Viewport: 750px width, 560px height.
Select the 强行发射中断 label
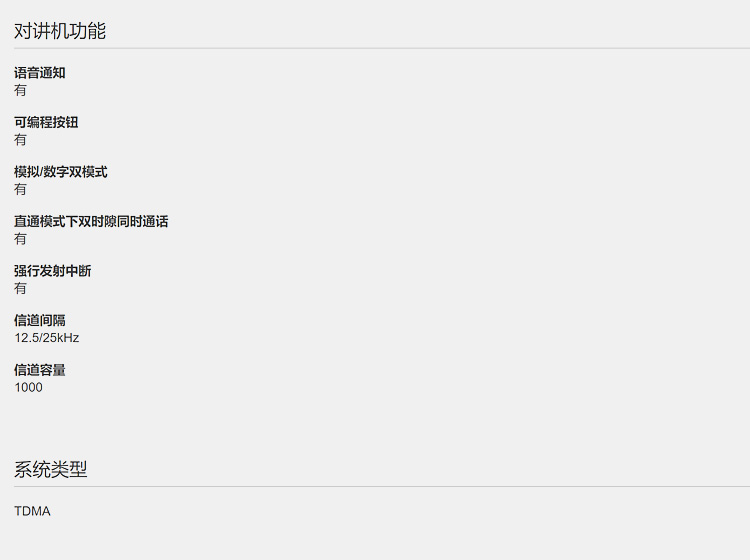click(52, 271)
